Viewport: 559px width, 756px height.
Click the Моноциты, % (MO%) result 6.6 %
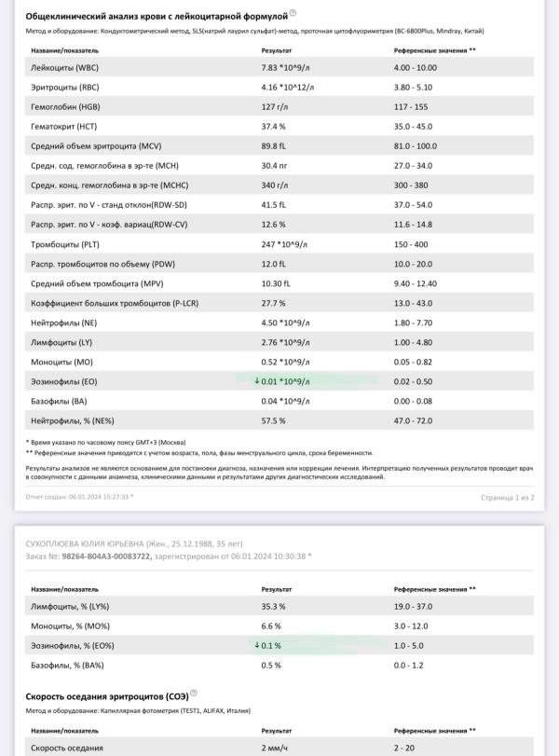(x=273, y=625)
